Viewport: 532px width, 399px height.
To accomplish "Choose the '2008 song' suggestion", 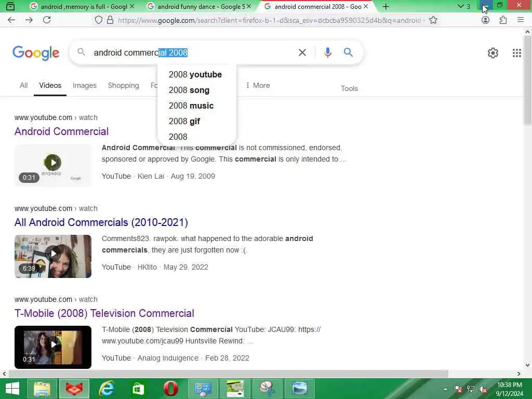I will tap(189, 90).
